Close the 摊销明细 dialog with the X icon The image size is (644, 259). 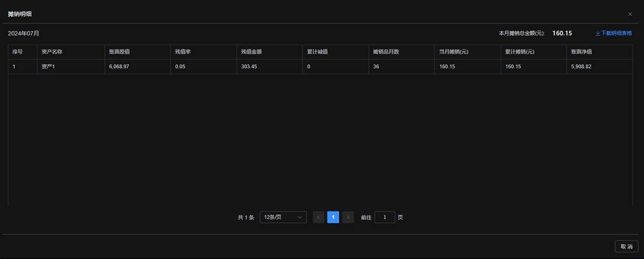pyautogui.click(x=629, y=14)
